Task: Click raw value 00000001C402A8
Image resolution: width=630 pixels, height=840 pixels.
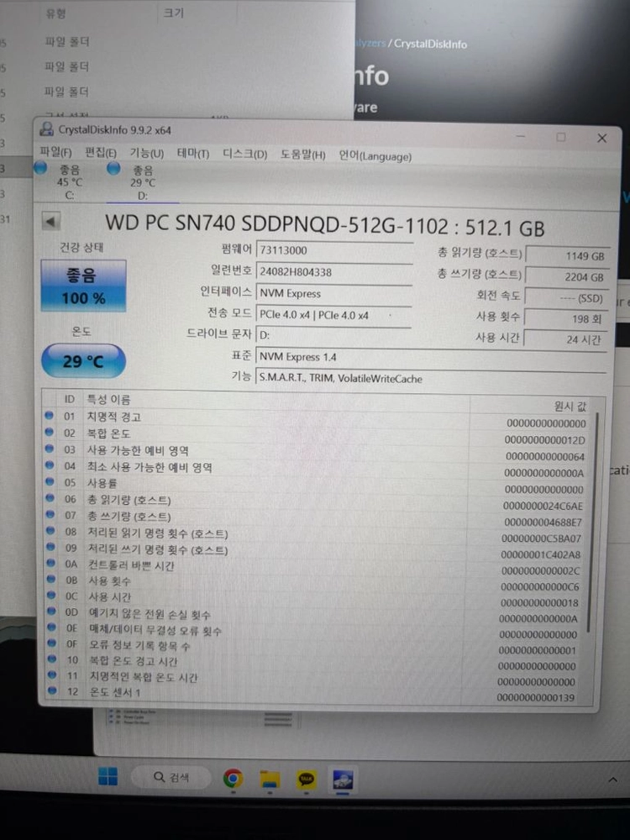Action: [540, 554]
